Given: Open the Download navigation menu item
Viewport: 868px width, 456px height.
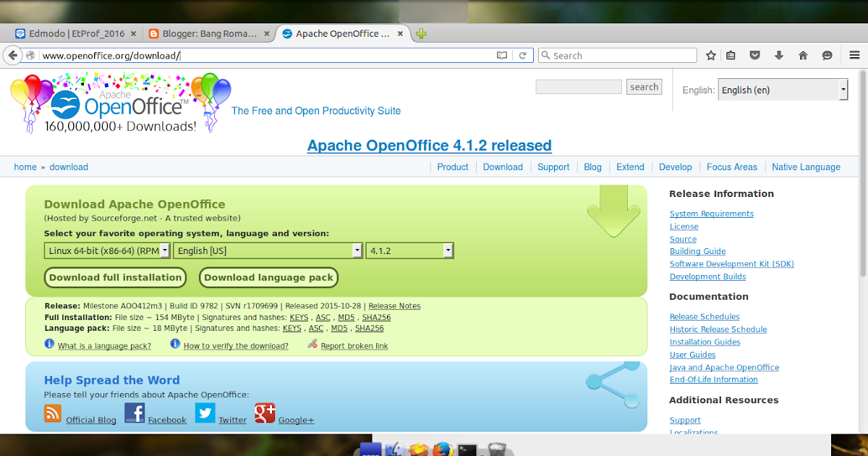Looking at the screenshot, I should 503,167.
